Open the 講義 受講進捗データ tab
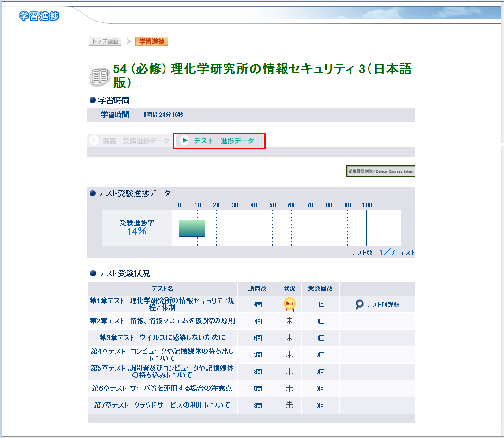 pos(130,141)
